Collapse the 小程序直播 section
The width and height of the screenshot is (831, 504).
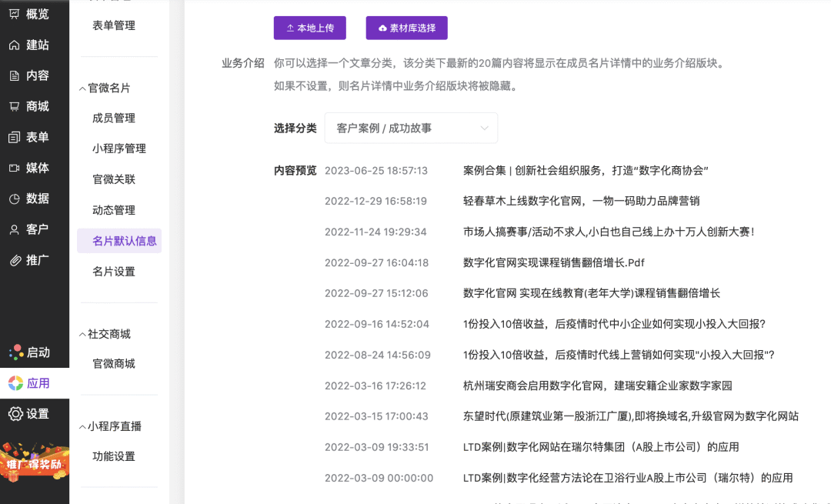tap(83, 427)
